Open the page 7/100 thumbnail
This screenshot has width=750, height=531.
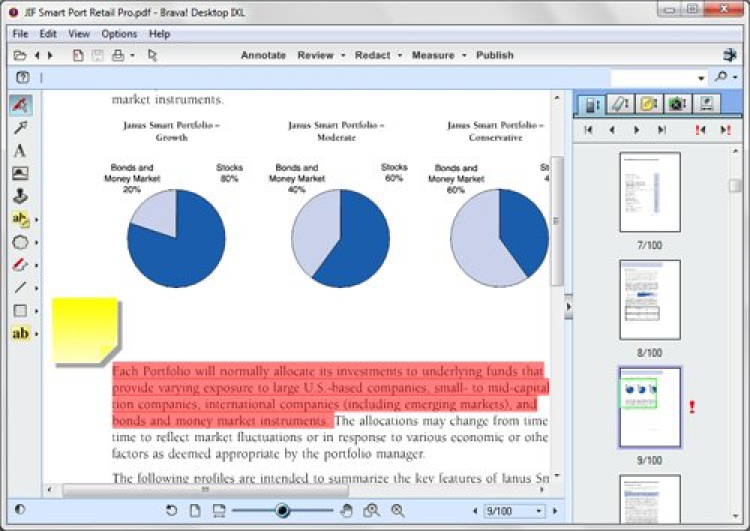[x=650, y=192]
